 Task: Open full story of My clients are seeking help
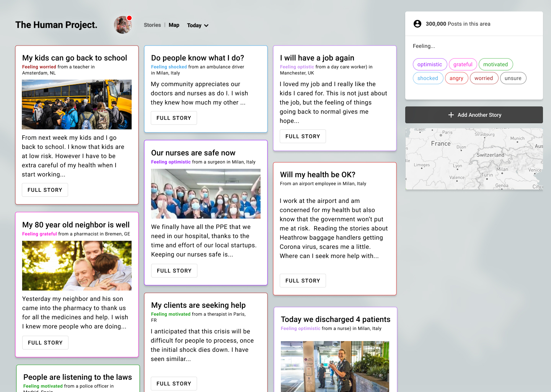pos(174,384)
